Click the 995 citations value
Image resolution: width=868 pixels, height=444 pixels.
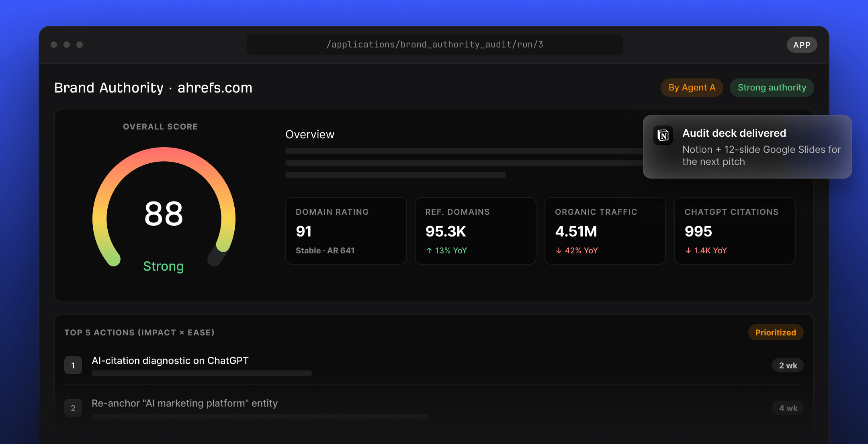pos(698,231)
